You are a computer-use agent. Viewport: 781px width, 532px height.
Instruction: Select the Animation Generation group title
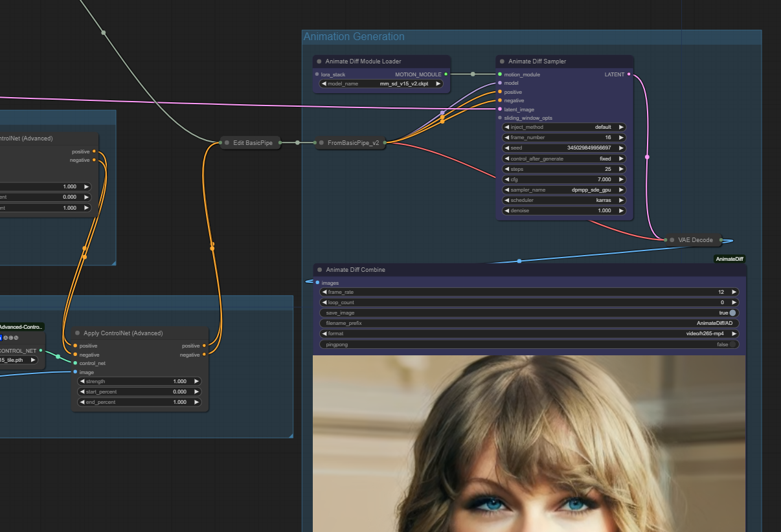(354, 37)
